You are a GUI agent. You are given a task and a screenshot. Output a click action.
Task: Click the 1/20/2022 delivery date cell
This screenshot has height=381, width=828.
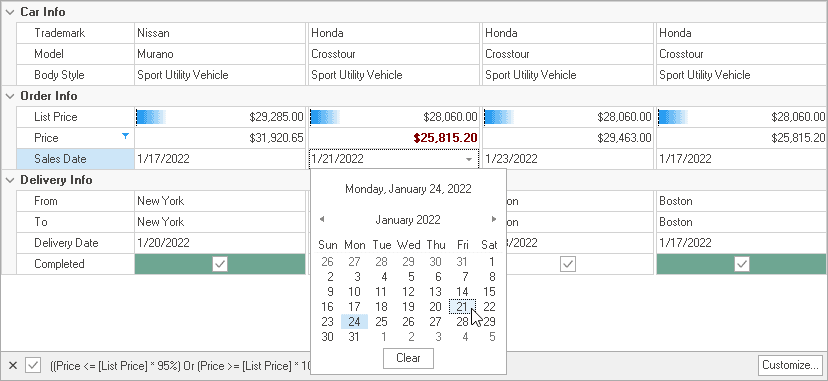[220, 243]
